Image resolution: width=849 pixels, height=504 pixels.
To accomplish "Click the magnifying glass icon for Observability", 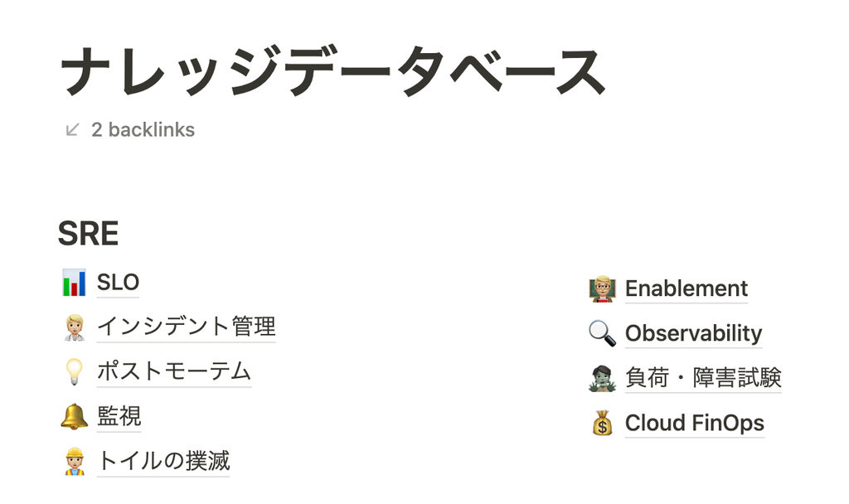I will point(603,332).
